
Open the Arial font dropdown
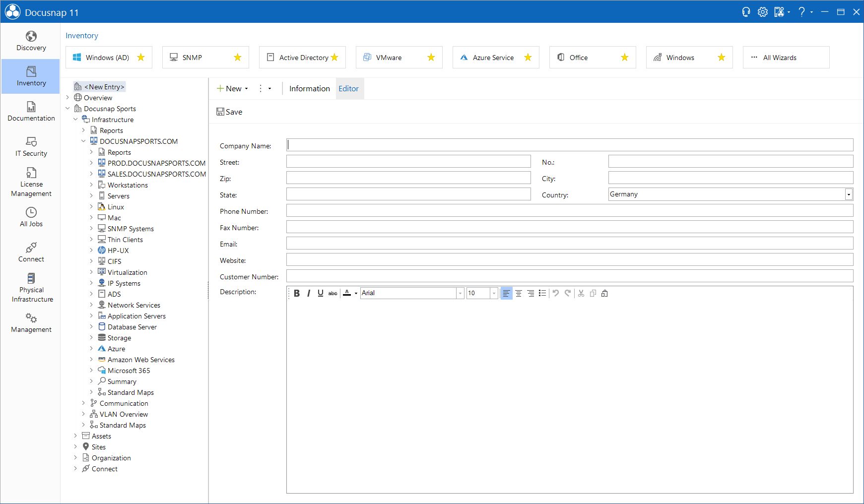460,293
